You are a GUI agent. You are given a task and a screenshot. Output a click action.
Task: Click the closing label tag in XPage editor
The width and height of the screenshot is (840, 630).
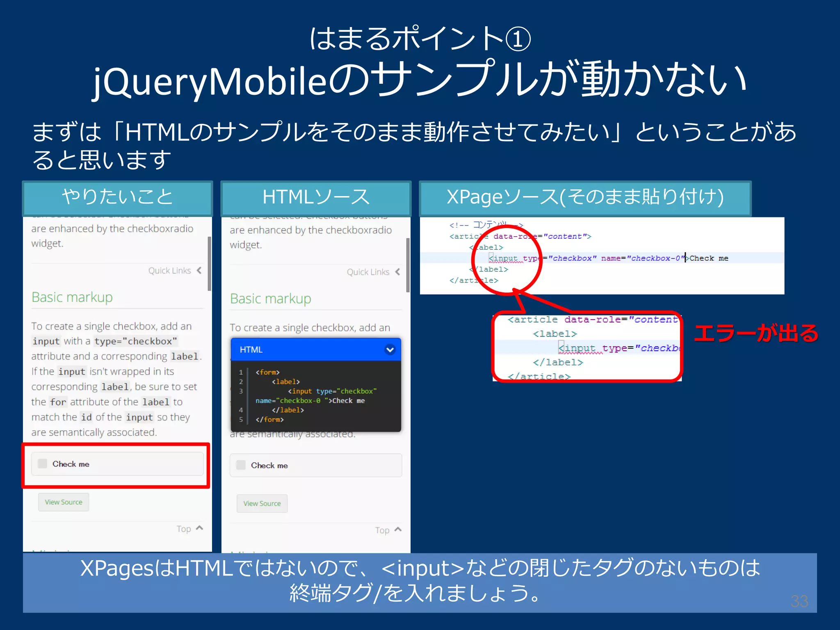(488, 269)
